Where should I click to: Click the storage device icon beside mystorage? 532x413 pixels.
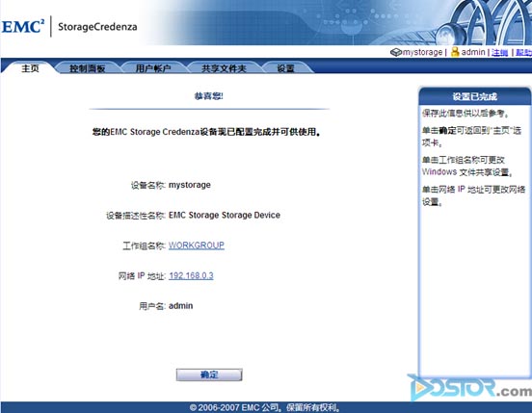[x=396, y=52]
